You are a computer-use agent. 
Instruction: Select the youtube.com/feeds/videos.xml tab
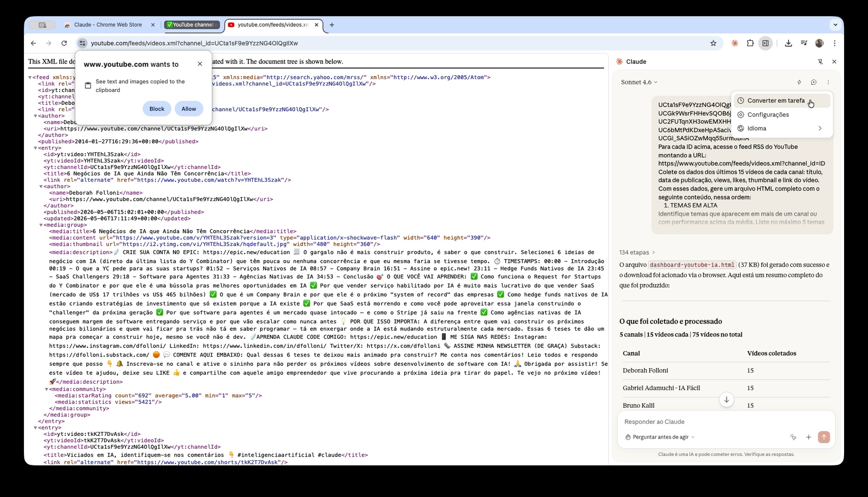(273, 25)
